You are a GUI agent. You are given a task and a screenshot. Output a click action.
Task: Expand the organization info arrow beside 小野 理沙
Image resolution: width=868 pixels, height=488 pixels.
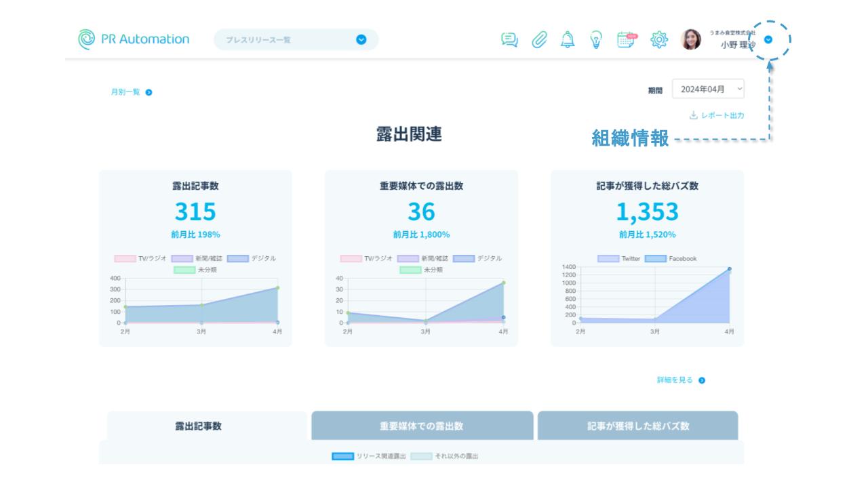click(768, 40)
